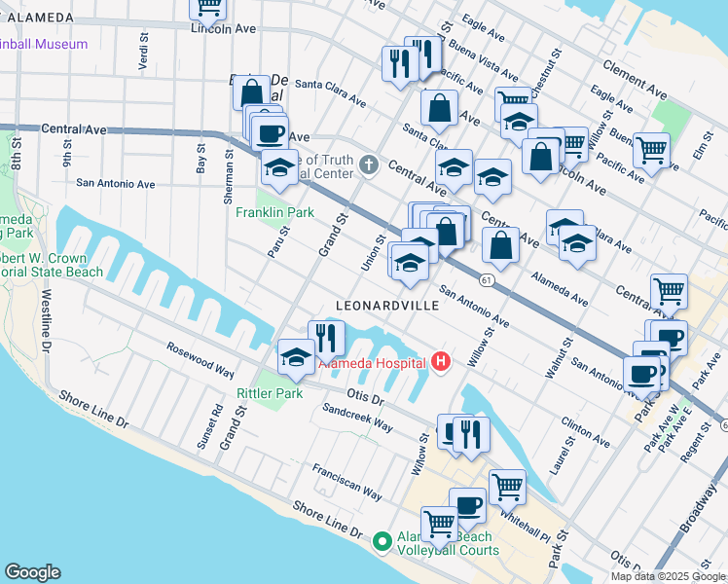
Task: Click the school pin above Franklin Park
Action: (x=280, y=168)
